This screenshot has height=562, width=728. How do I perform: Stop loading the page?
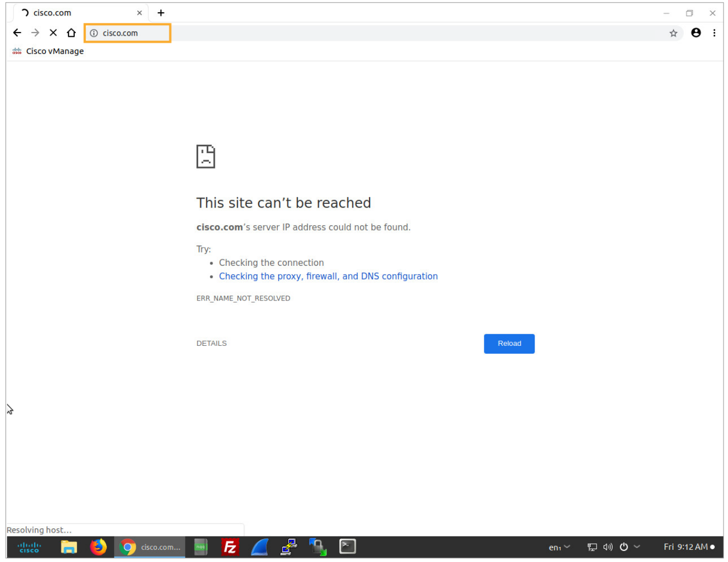(x=53, y=33)
